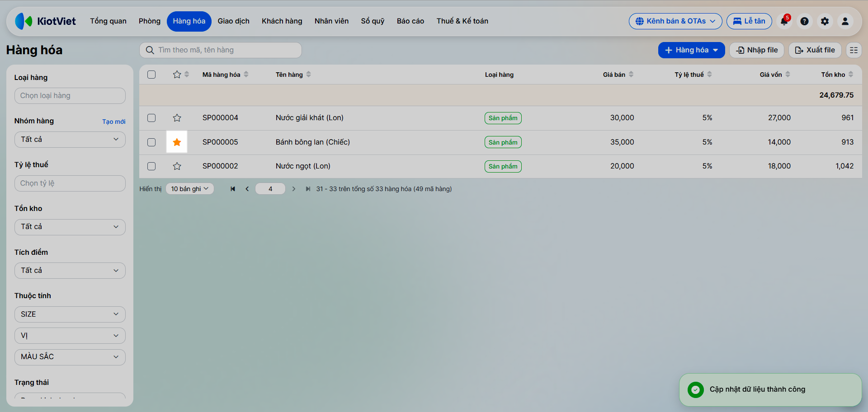Jump to last page of results
The width and height of the screenshot is (868, 412).
[x=308, y=189]
